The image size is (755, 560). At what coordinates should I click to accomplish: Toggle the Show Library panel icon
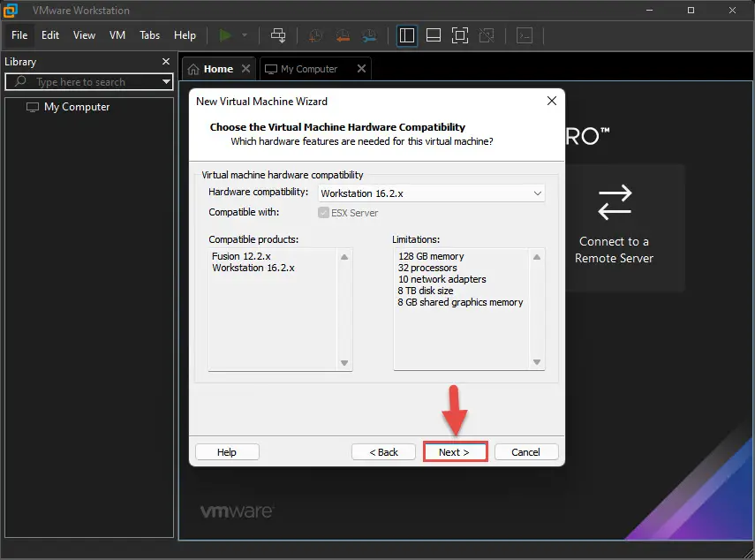[407, 35]
